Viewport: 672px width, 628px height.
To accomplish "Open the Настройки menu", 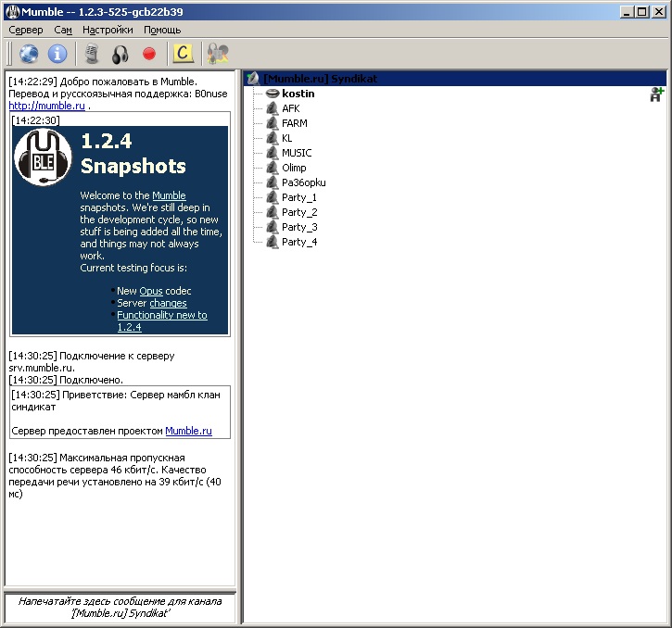I will (x=108, y=30).
